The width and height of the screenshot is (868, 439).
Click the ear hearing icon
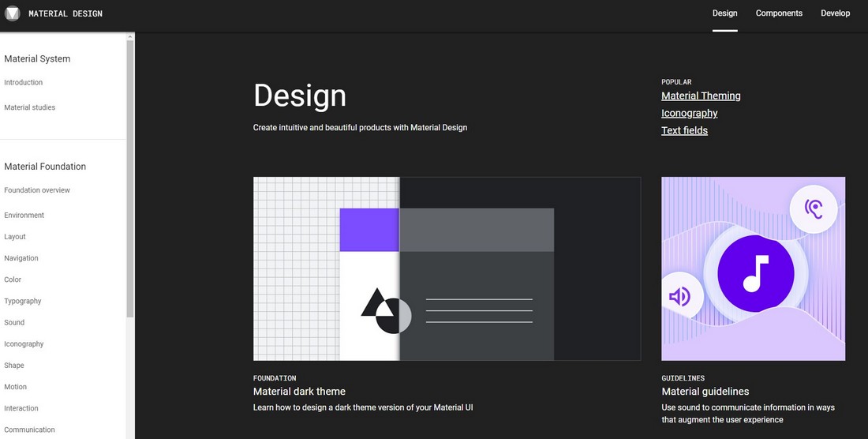pyautogui.click(x=814, y=209)
